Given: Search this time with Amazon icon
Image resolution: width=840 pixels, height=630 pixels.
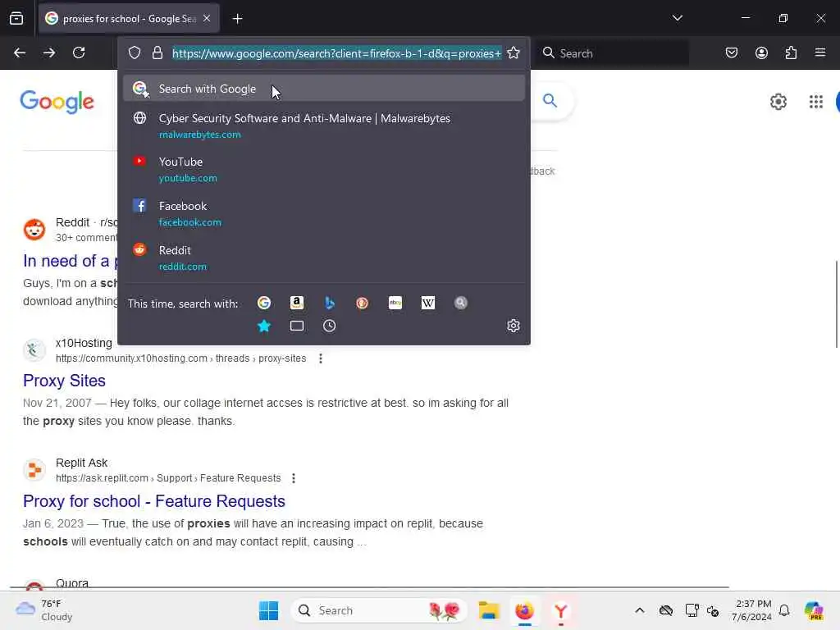Looking at the screenshot, I should [297, 303].
